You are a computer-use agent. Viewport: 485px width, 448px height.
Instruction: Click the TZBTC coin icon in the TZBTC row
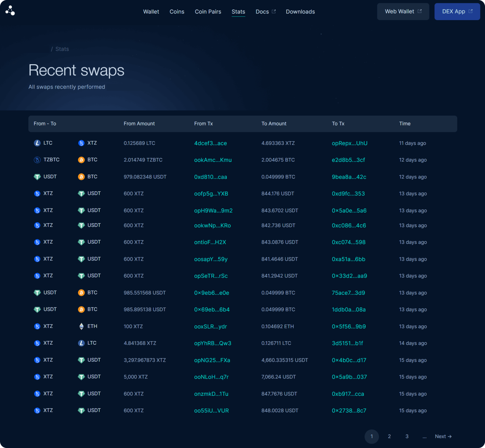point(37,160)
